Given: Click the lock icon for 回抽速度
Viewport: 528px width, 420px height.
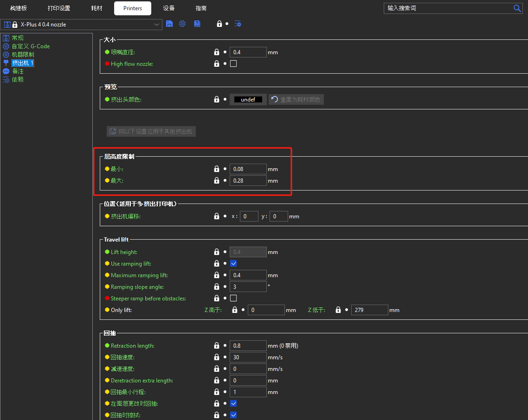Looking at the screenshot, I should coord(217,357).
